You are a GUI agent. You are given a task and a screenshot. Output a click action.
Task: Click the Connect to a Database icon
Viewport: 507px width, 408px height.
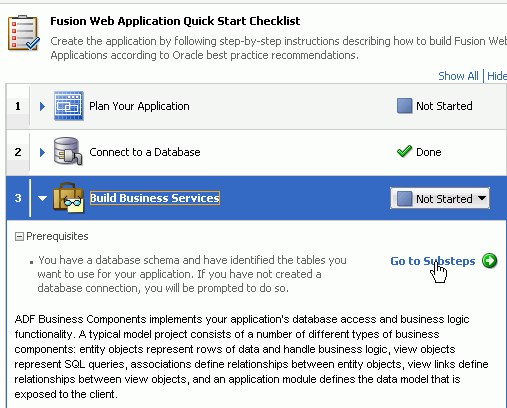(x=68, y=151)
